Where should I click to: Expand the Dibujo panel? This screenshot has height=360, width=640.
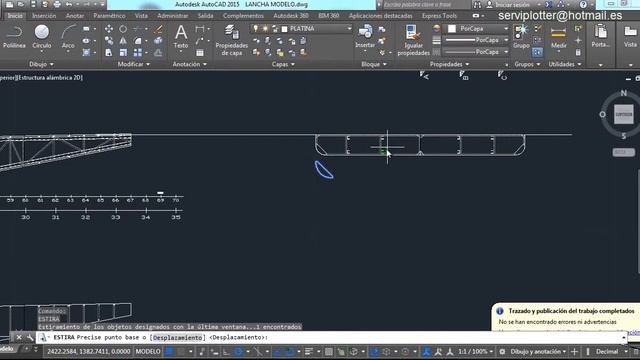tap(42, 64)
